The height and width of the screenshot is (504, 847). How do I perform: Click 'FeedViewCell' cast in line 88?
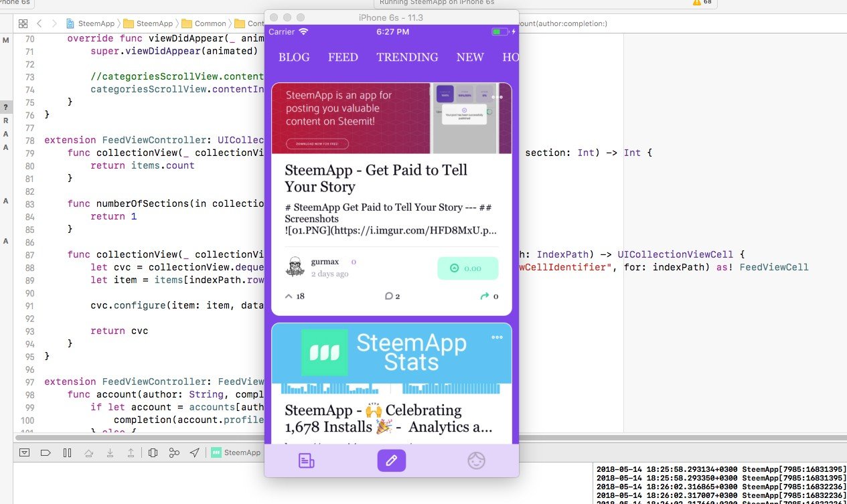coord(774,267)
